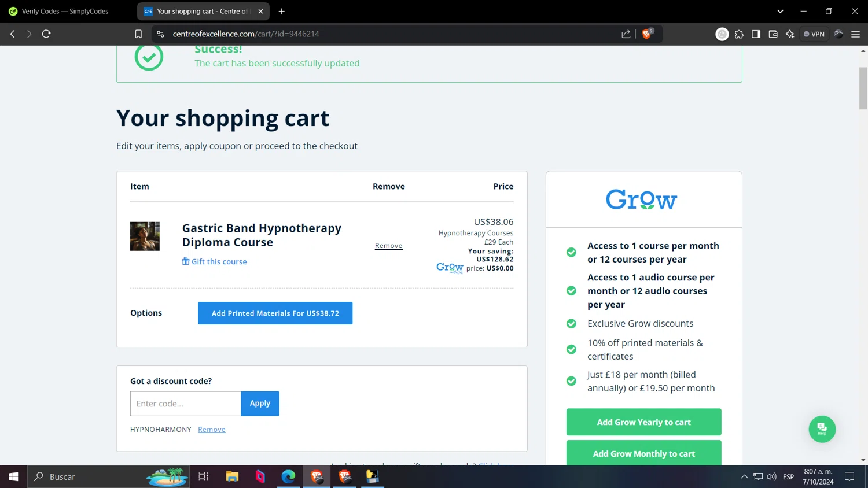Show hidden system tray icons
The height and width of the screenshot is (488, 868).
pos(744,477)
